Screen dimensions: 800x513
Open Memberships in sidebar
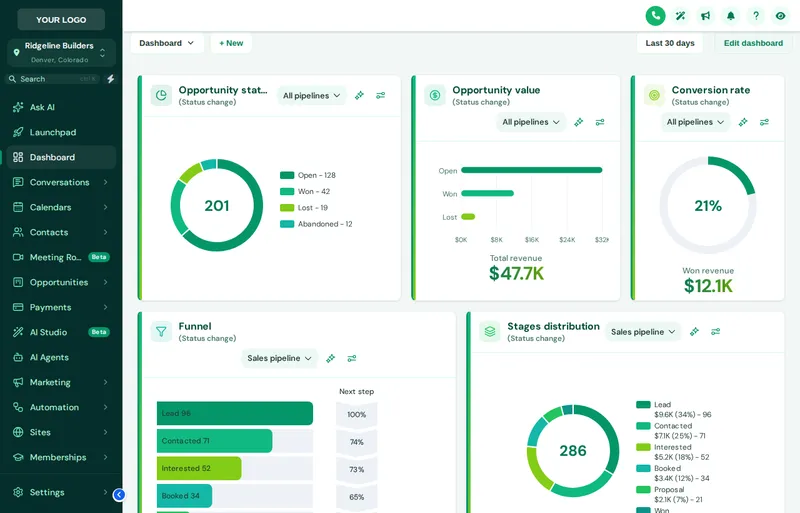[61, 457]
